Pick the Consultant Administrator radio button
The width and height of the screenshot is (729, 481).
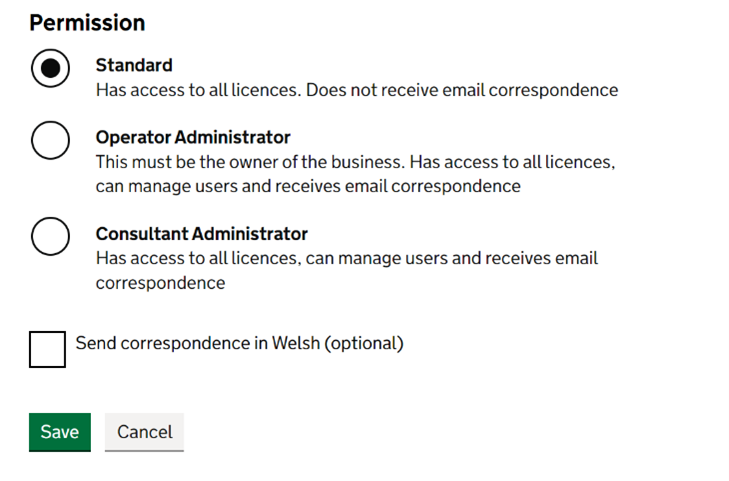click(50, 237)
